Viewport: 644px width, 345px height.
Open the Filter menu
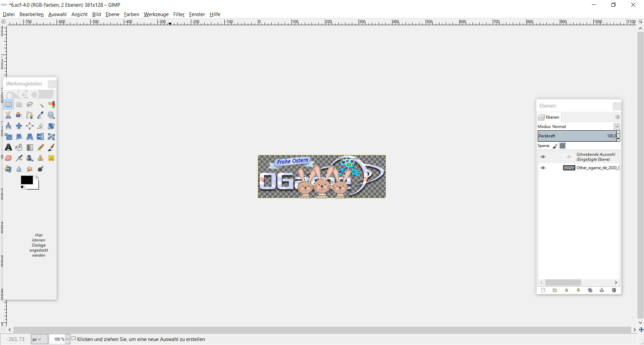click(179, 14)
